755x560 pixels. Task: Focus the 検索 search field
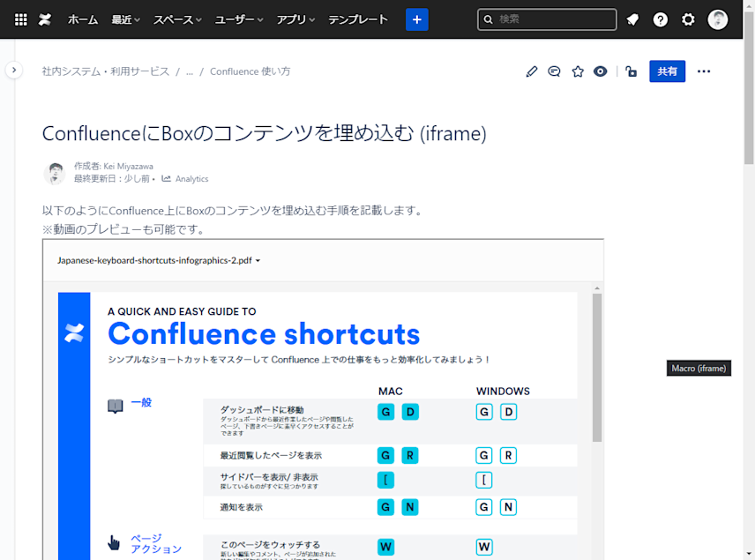(x=547, y=19)
